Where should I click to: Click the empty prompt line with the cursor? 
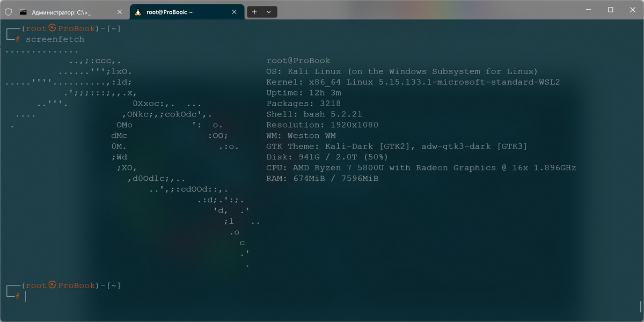point(16,296)
